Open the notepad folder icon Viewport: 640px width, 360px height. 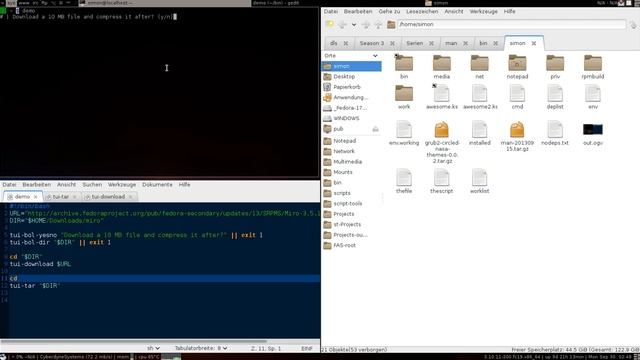(517, 64)
